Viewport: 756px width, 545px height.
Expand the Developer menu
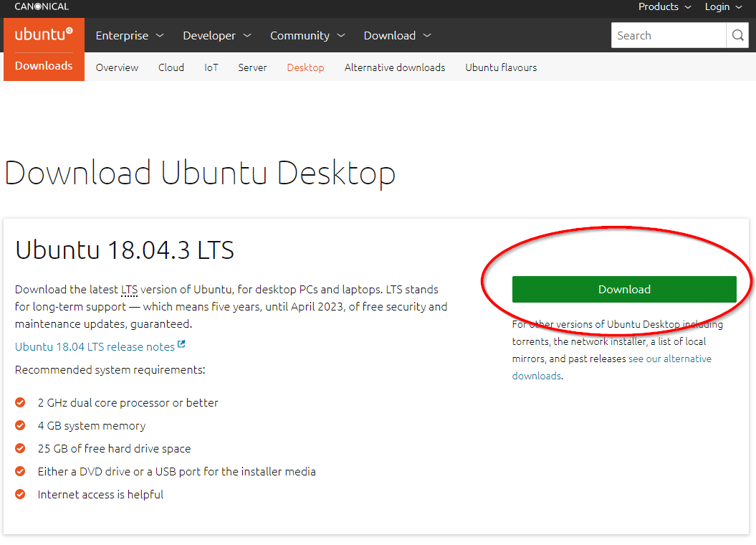[217, 36]
